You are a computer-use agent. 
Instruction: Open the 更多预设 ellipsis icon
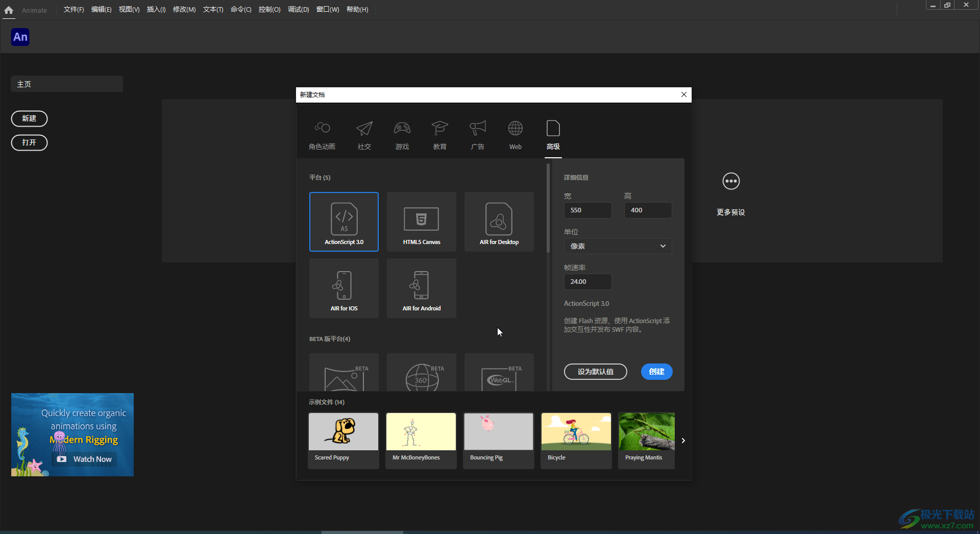731,181
